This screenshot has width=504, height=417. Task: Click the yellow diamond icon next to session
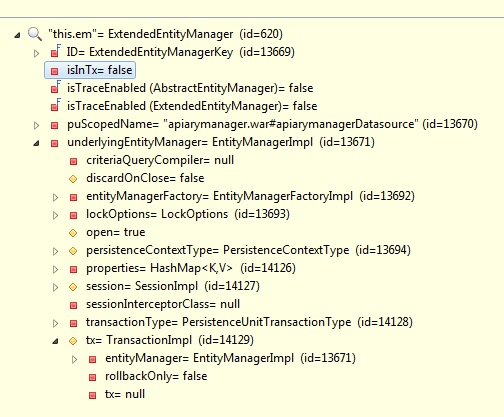(73, 287)
